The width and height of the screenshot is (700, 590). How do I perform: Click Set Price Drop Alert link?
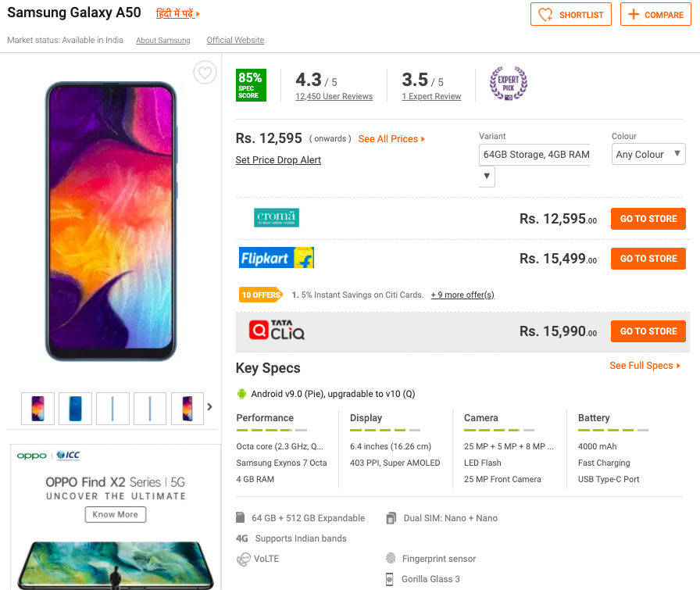point(278,160)
